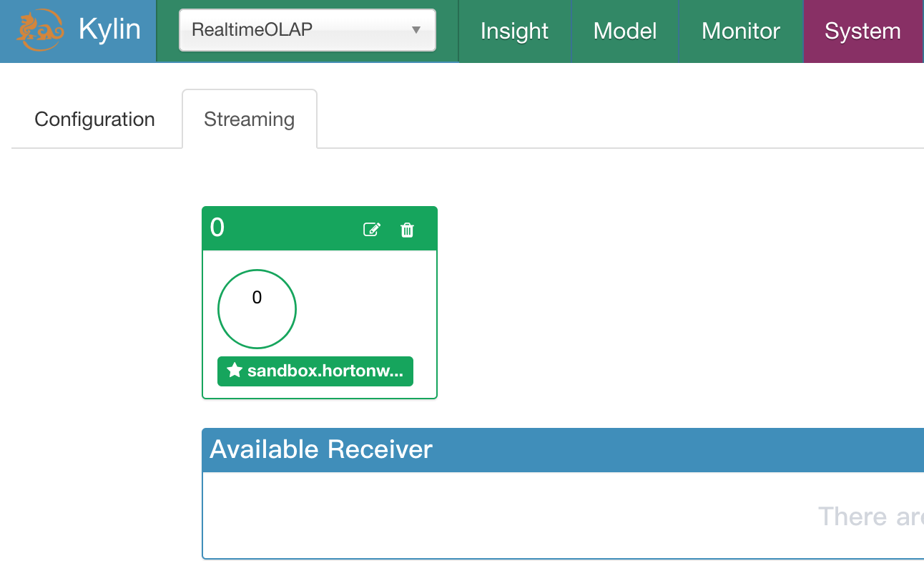Click the empty Available Receiver message text
Screen dimensions: 924x561
click(870, 516)
